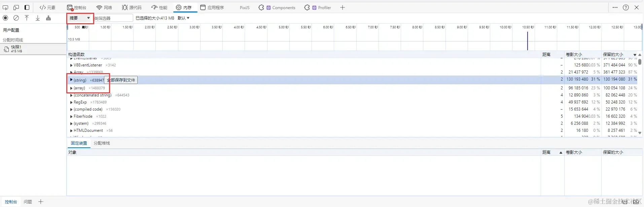
Task: Open the DevTools more options ellipsis menu
Action: tap(615, 7)
